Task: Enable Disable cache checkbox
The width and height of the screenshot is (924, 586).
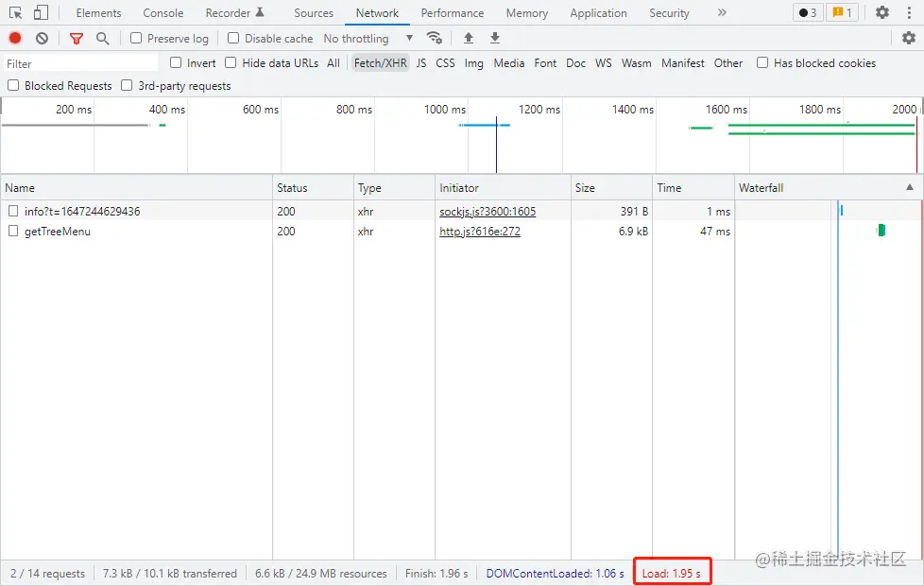Action: (233, 39)
